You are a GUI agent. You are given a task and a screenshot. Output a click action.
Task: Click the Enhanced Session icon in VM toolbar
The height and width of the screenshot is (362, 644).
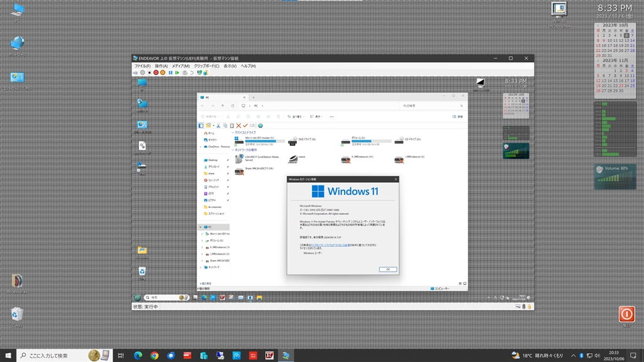coord(199,73)
